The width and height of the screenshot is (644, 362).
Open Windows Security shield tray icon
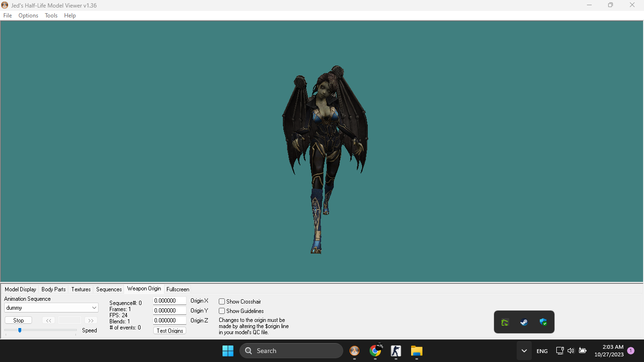(x=543, y=322)
